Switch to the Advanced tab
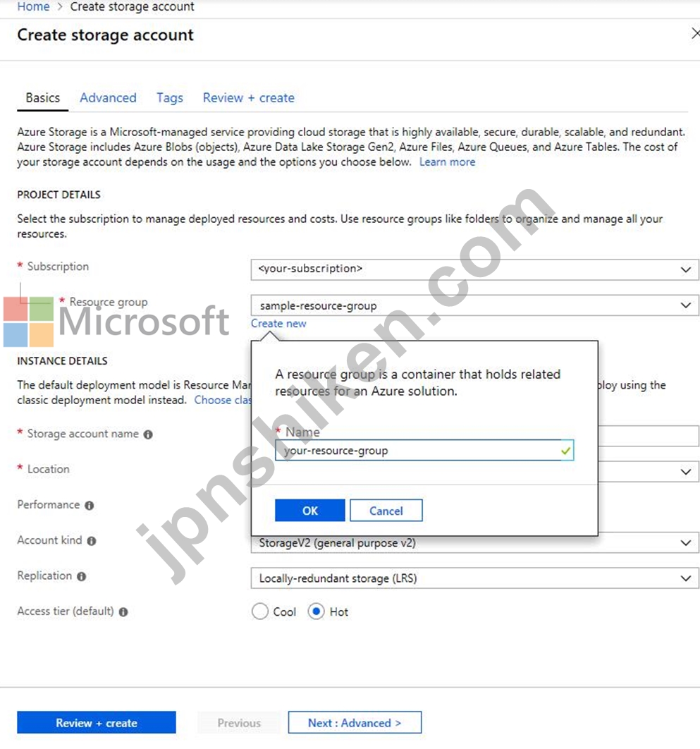 (x=108, y=98)
